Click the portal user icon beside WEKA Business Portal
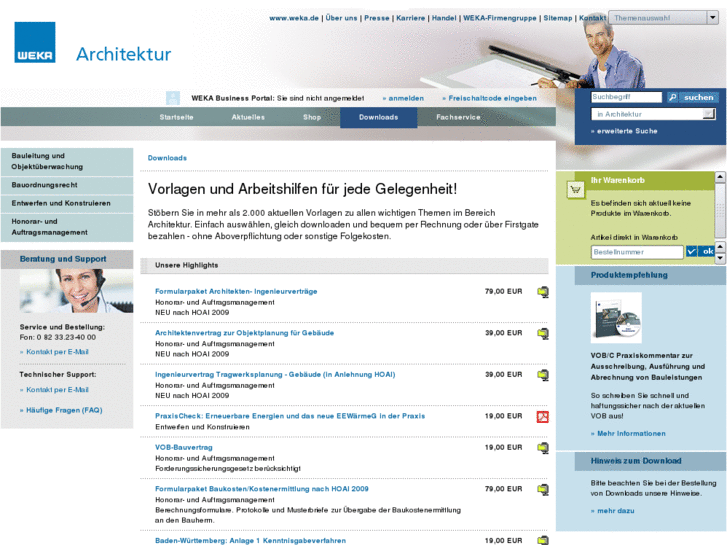The height and width of the screenshot is (545, 727). click(x=172, y=98)
